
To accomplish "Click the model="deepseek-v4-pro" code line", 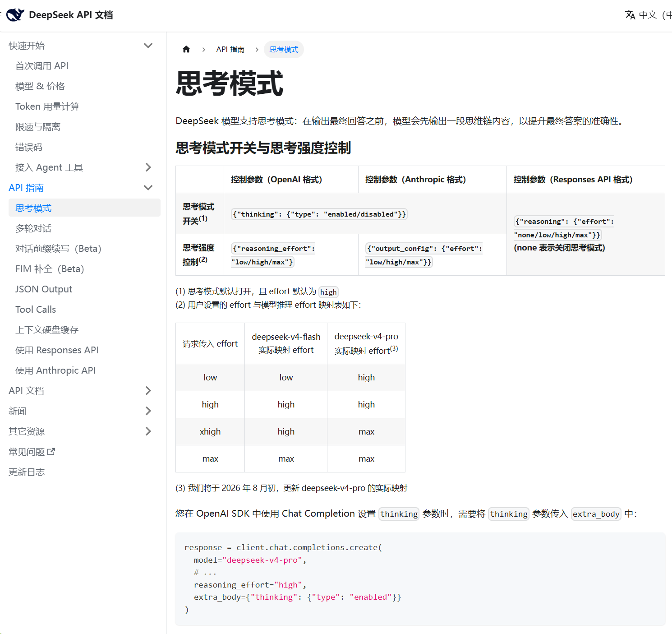I will pos(250,560).
